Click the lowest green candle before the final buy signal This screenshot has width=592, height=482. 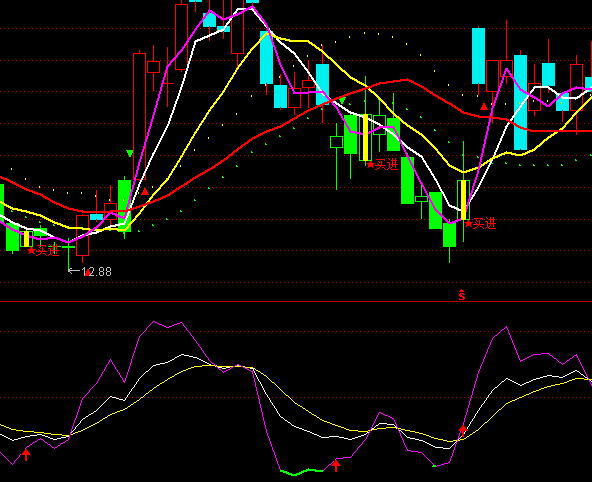coord(449,235)
